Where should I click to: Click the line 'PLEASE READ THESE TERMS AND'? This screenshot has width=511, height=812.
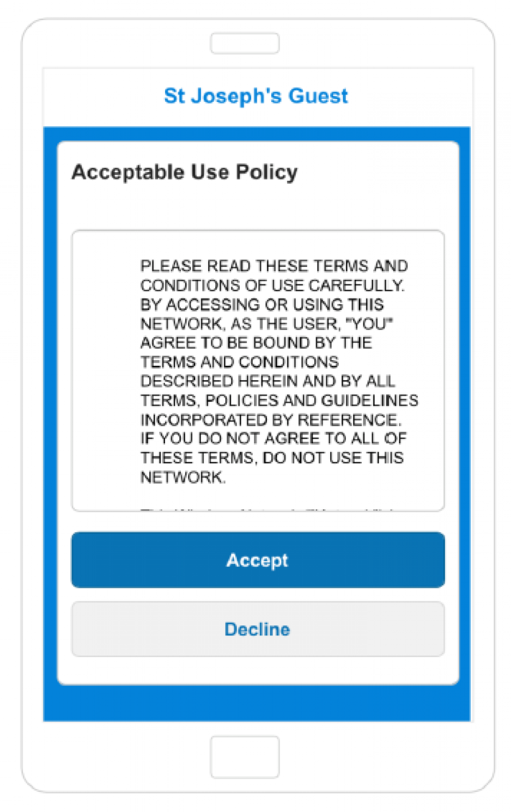[x=274, y=266]
